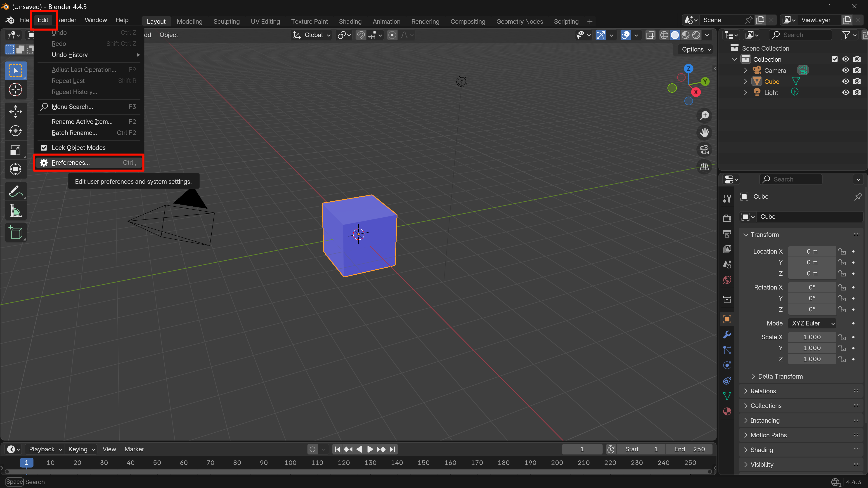Expand Delta Transform panel
This screenshot has height=488, width=868.
coord(780,377)
